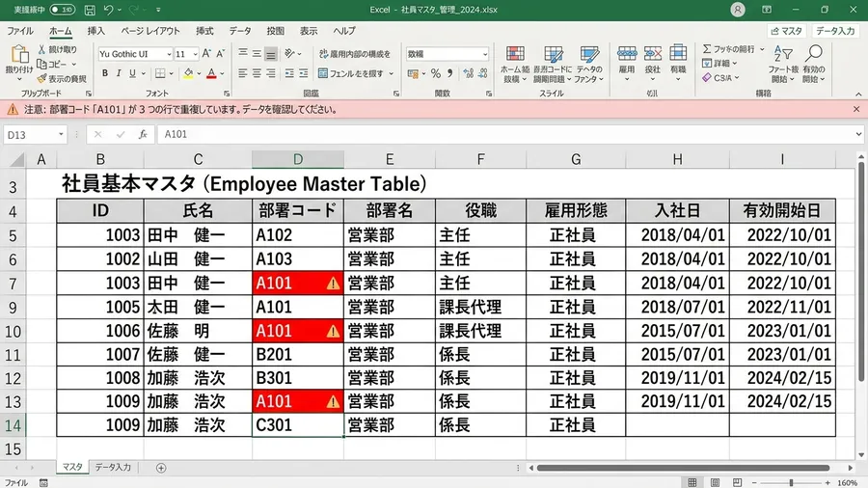Screen dimensions: 868x488
Task: Click the Format cells icon
Action: pos(678,54)
